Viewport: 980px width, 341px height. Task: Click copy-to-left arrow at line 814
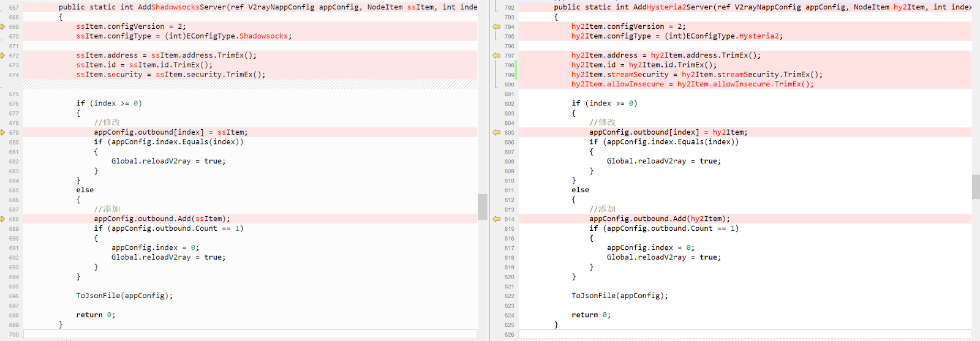(496, 219)
